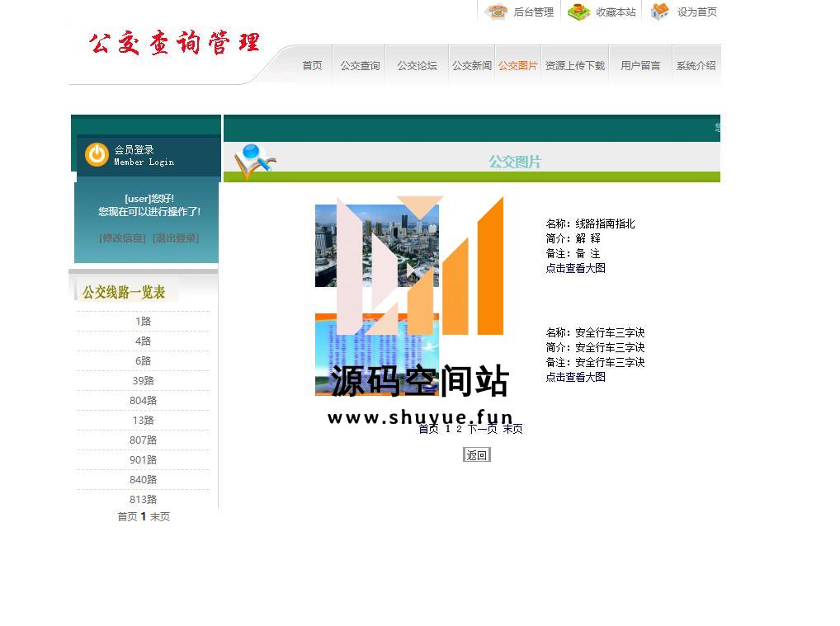Click the telephone icon beside 后台管理
The image size is (840, 626).
click(497, 12)
